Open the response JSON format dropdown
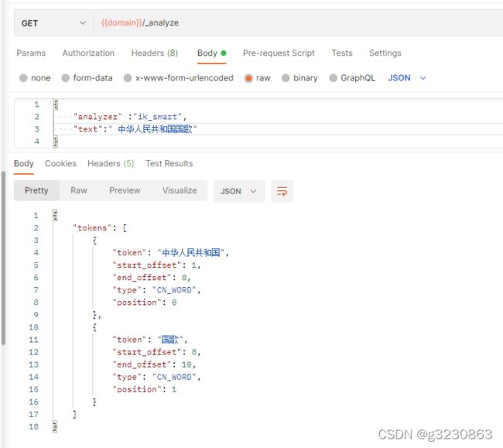The height and width of the screenshot is (448, 503). click(239, 191)
